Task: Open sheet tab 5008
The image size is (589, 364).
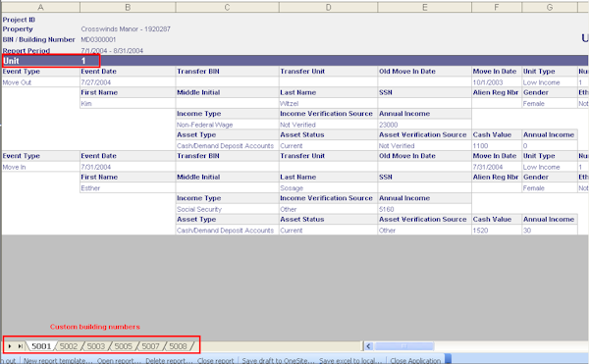Action: pyautogui.click(x=178, y=346)
